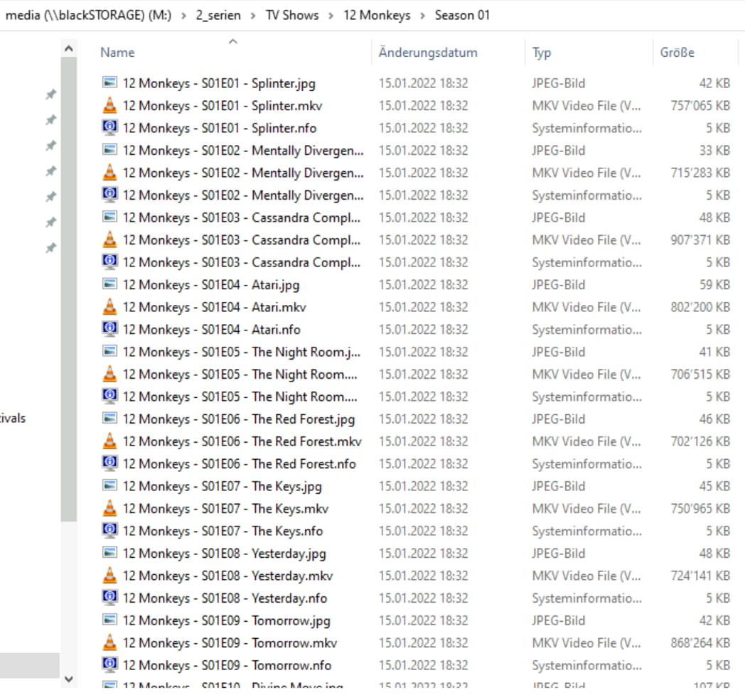This screenshot has height=700, width=745.
Task: Select the S01E02 Mentally Divergent 5 KB nfo file
Action: (x=416, y=195)
